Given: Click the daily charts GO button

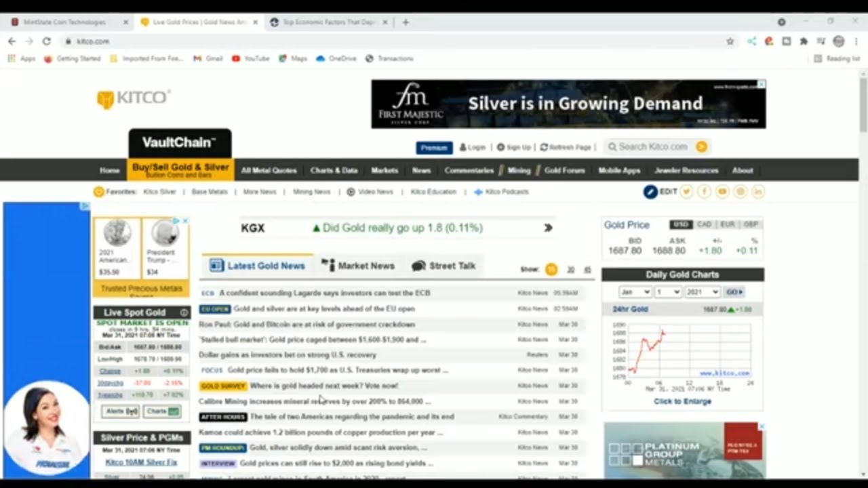Looking at the screenshot, I should pyautogui.click(x=734, y=291).
